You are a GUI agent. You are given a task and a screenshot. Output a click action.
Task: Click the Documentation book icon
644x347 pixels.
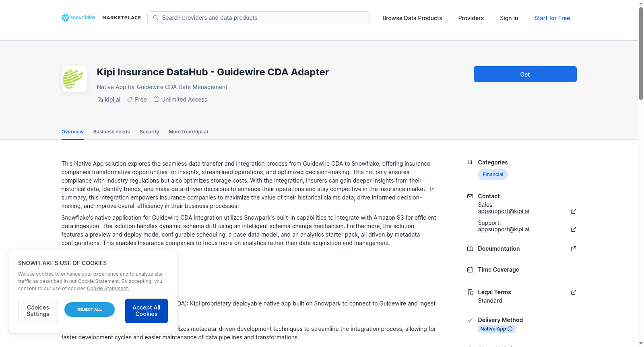tap(470, 249)
